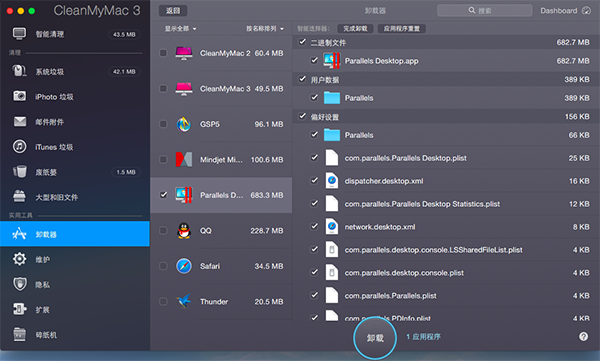Screen dimensions: 600x361
Task: Tick the CleanMyMac 3 checkbox
Action: (x=163, y=89)
